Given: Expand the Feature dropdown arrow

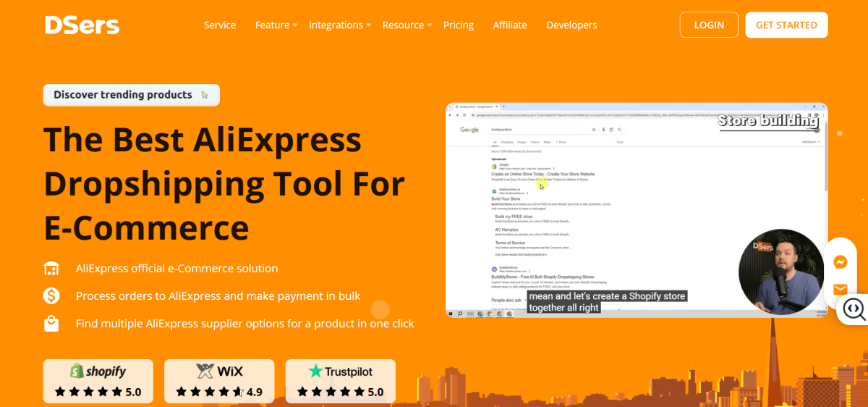Looking at the screenshot, I should [x=295, y=25].
